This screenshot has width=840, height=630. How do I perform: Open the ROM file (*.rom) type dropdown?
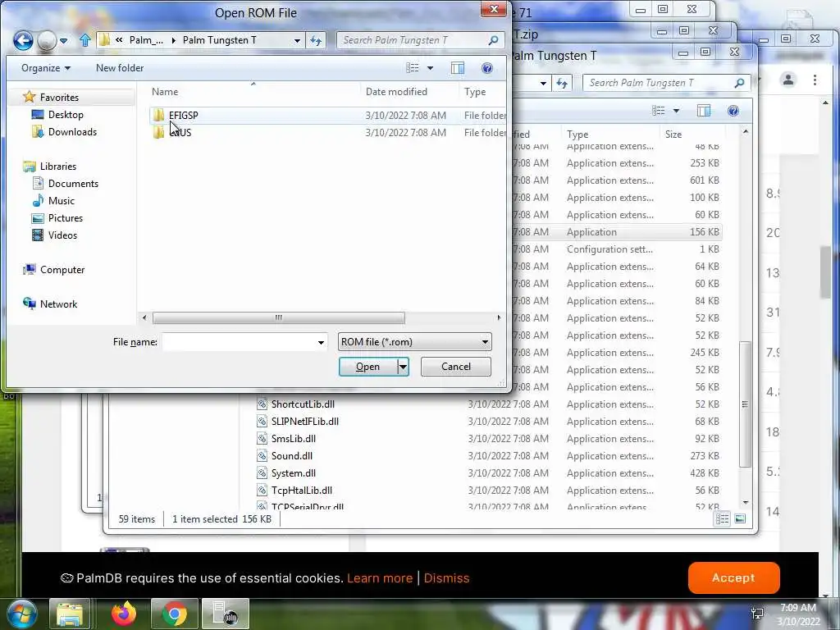pos(414,342)
